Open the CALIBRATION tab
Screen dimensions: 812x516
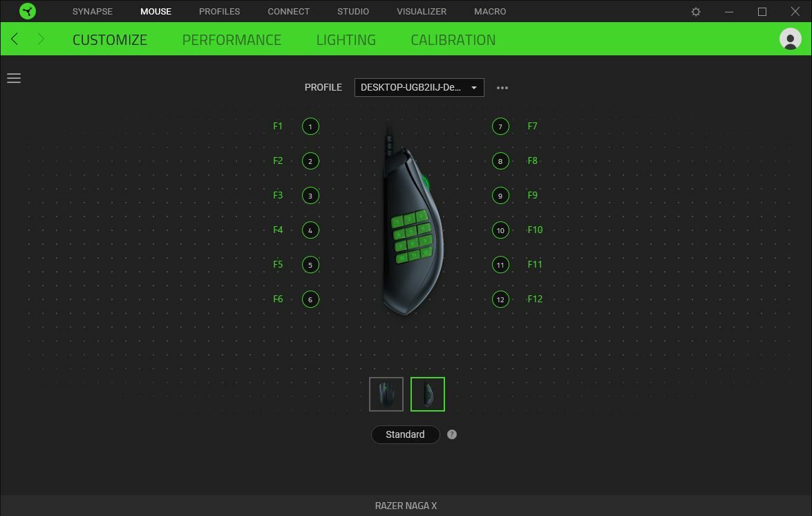[x=453, y=39]
